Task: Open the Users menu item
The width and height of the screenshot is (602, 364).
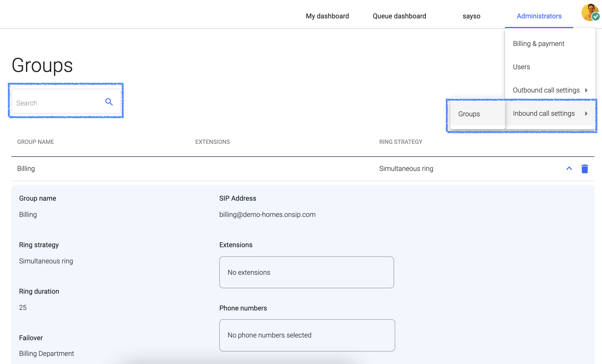Action: point(522,67)
